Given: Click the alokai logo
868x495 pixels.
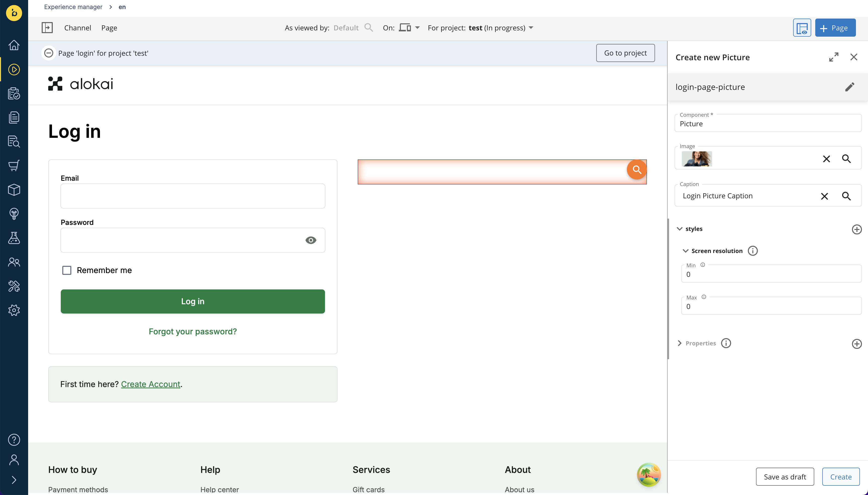Looking at the screenshot, I should click(81, 84).
